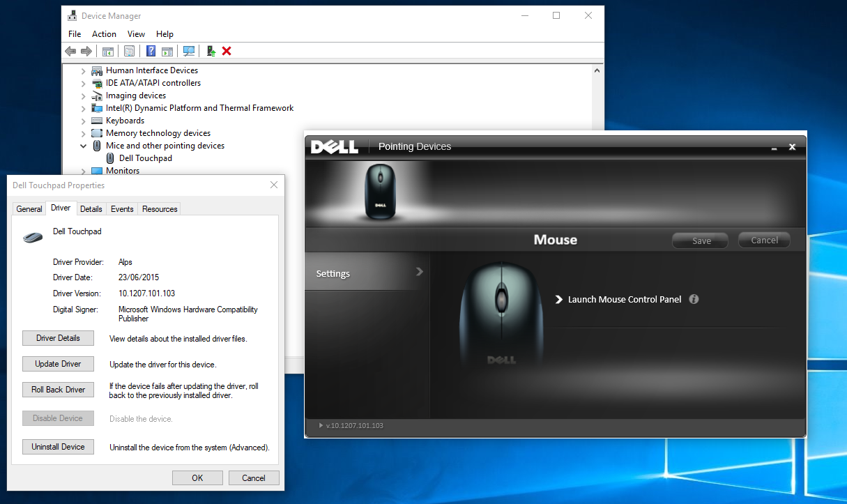Expand the Keyboards tree node

click(84, 121)
